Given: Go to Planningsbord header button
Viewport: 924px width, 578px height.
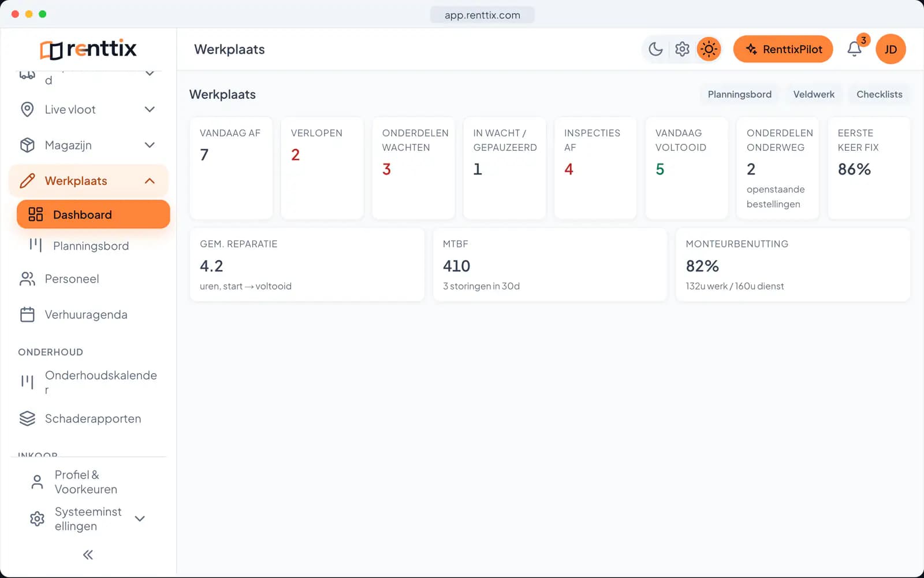Looking at the screenshot, I should 739,94.
